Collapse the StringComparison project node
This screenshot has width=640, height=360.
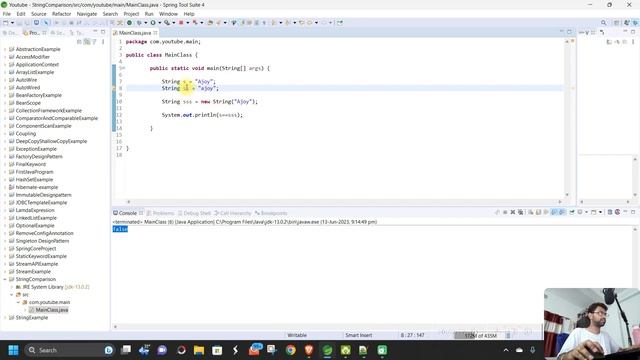point(5,280)
